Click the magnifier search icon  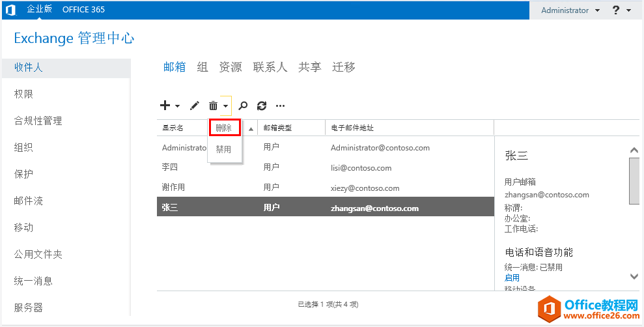243,106
